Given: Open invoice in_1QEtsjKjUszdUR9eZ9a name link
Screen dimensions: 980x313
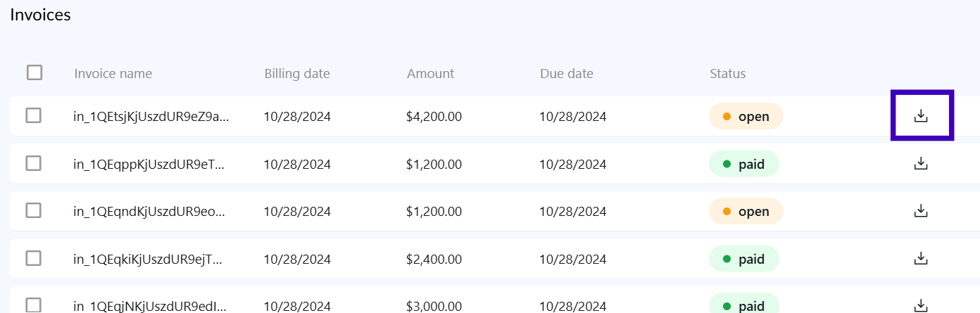Looking at the screenshot, I should (151, 117).
